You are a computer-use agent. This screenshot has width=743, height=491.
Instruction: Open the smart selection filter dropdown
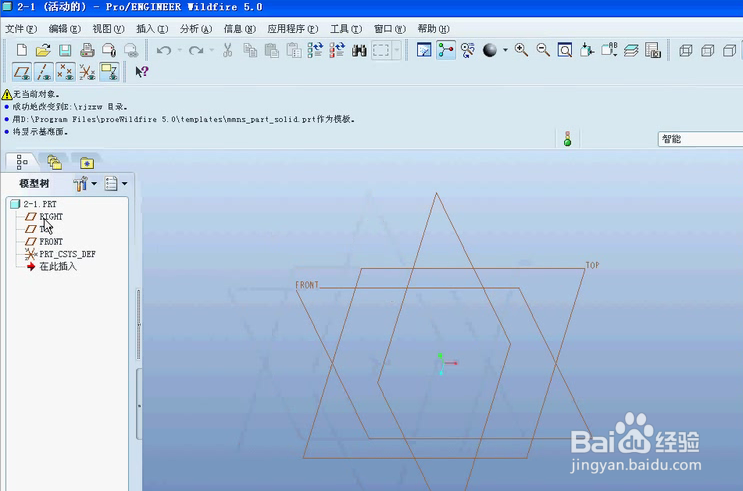pos(700,139)
